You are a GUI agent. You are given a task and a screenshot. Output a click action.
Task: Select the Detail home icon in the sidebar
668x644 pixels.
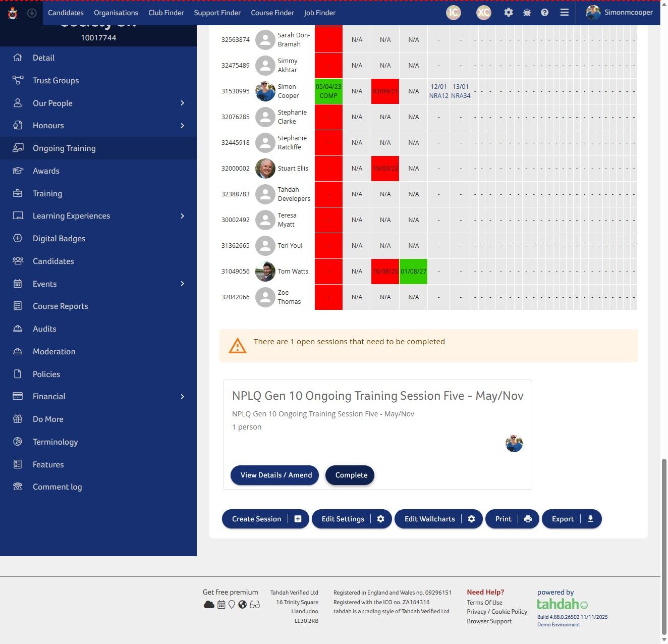coord(18,58)
